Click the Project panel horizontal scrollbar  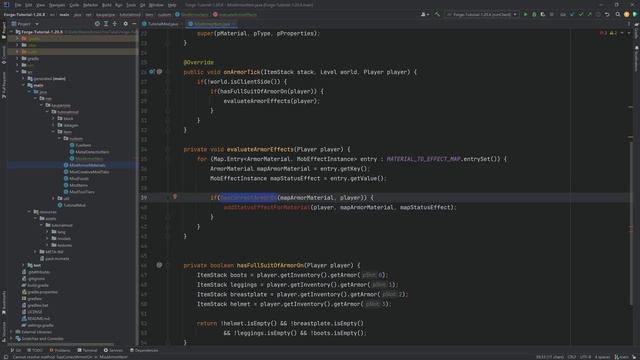[x=61, y=344]
